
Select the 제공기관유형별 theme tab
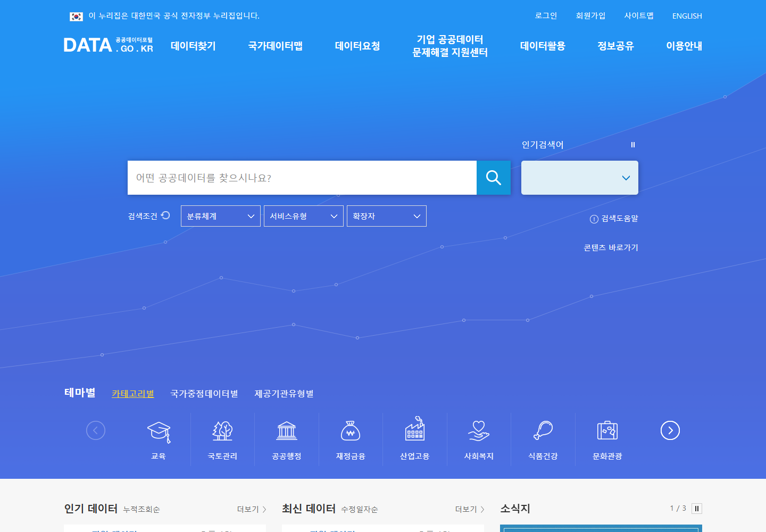[x=284, y=394]
